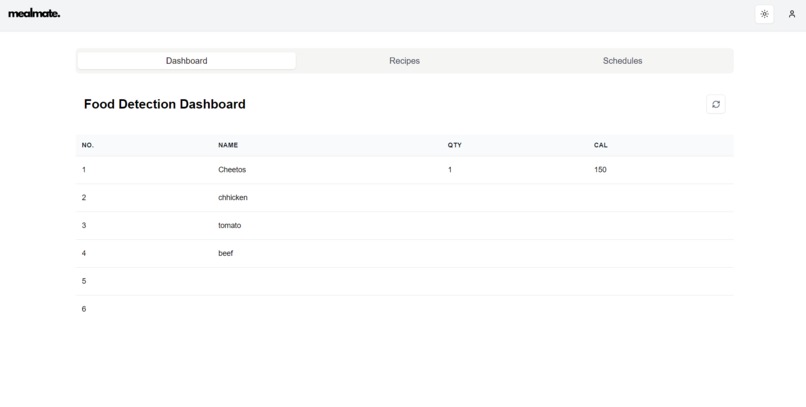Click the NAME column header

[228, 145]
